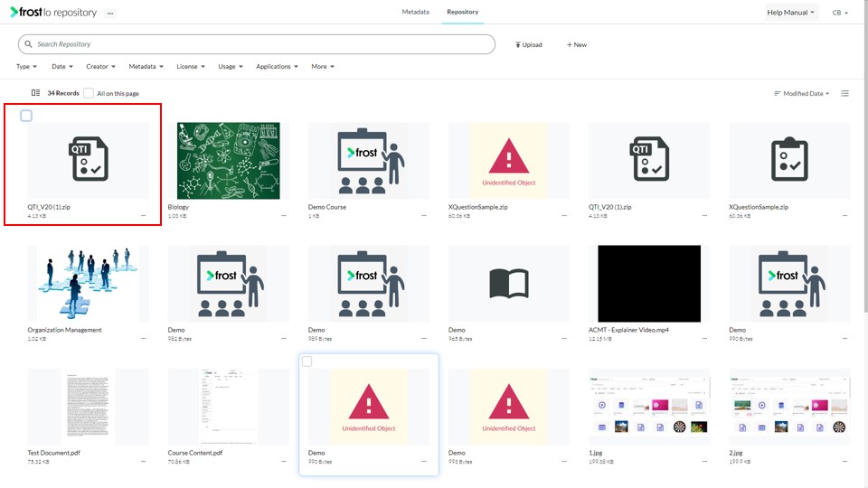This screenshot has width=868, height=488.
Task: Open the Help Manual dropdown
Action: pyautogui.click(x=790, y=12)
